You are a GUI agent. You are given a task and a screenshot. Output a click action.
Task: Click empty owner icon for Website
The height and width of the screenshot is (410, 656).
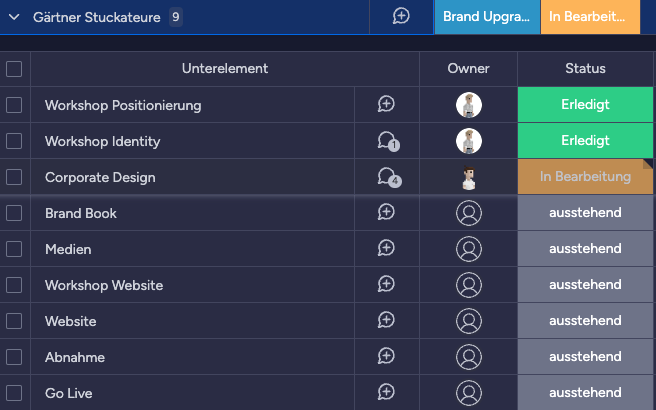[468, 321]
